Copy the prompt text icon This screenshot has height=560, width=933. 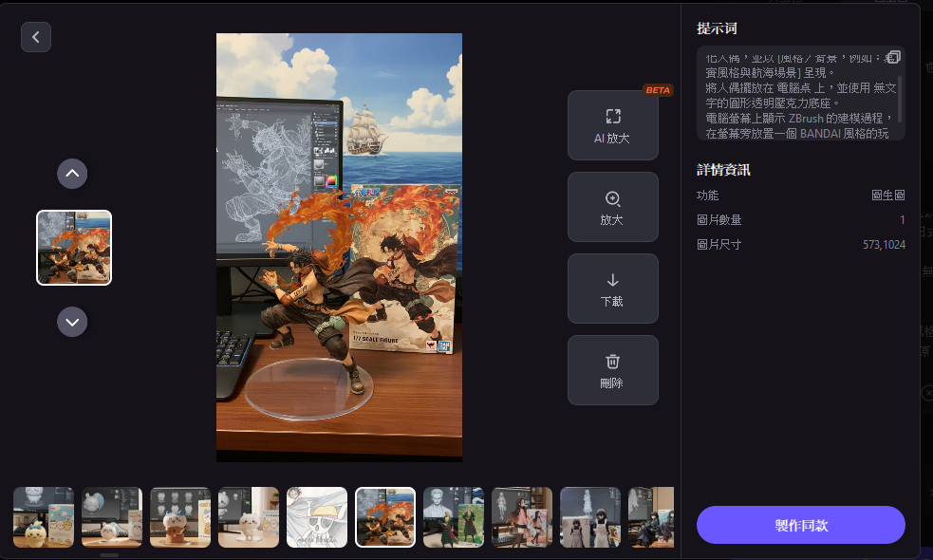pos(893,57)
